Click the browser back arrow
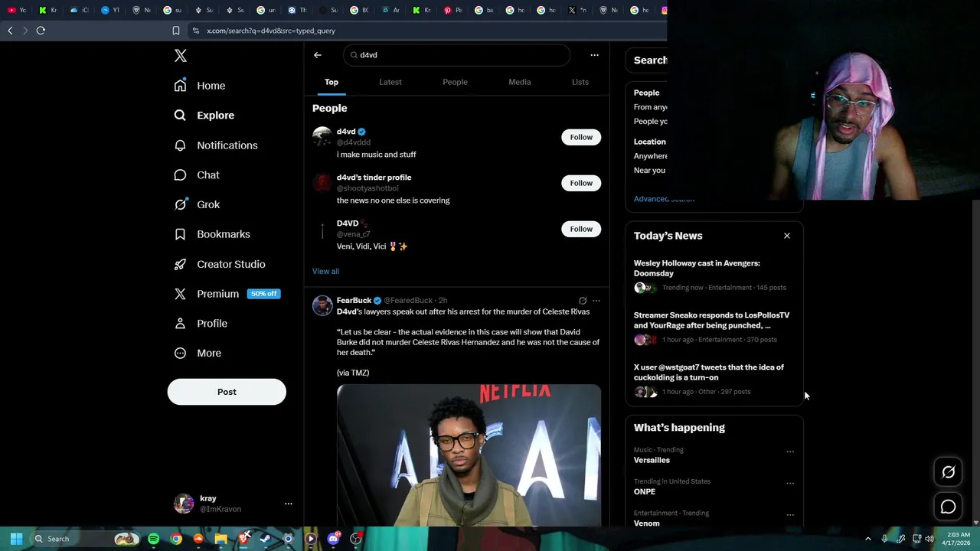 click(10, 31)
